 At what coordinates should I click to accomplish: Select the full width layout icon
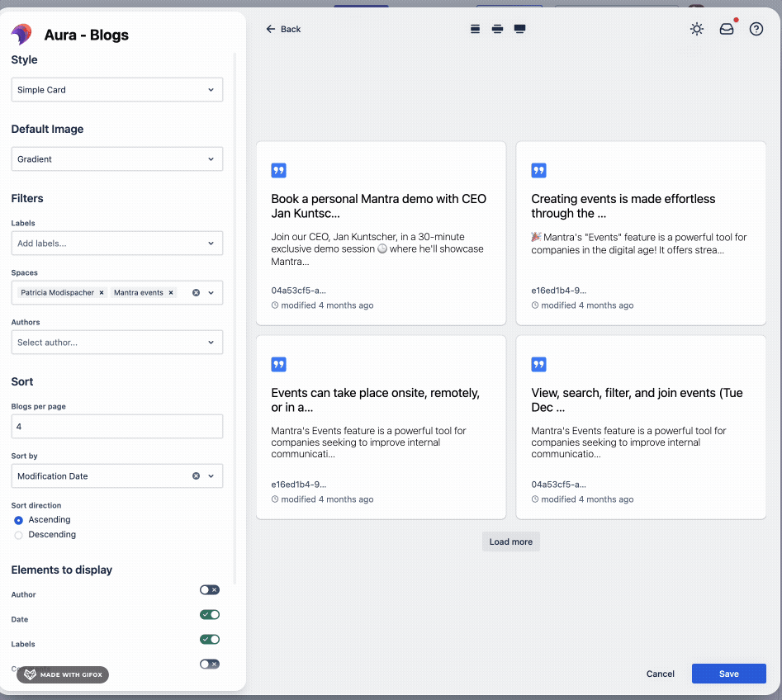(x=519, y=29)
